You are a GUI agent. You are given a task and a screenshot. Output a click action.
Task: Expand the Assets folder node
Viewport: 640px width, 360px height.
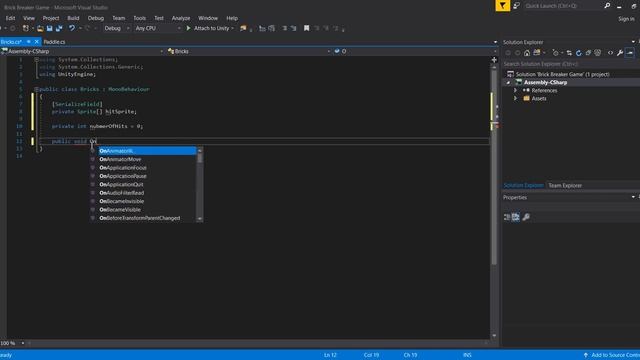pyautogui.click(x=516, y=98)
